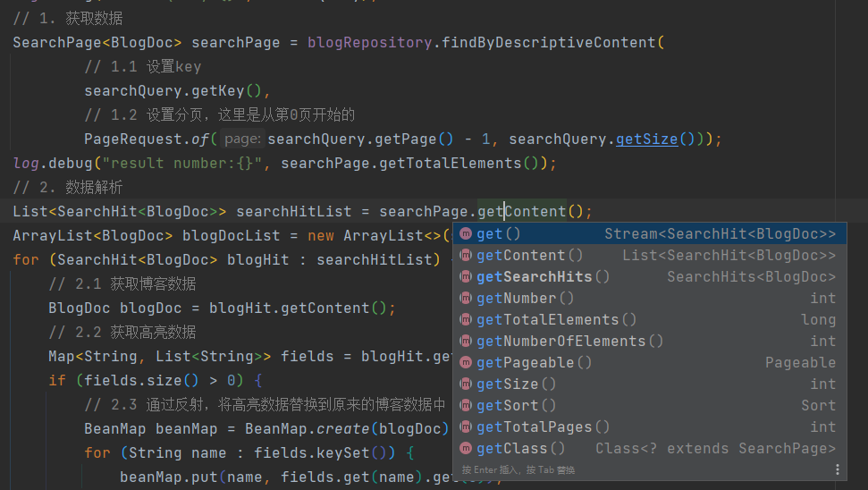Click the method icon beside get()
The width and height of the screenshot is (868, 490).
(x=466, y=234)
